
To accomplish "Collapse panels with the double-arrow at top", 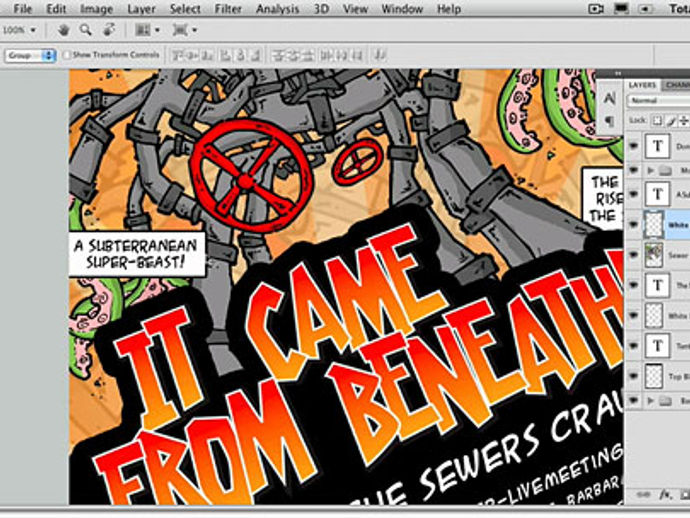I will [x=618, y=73].
